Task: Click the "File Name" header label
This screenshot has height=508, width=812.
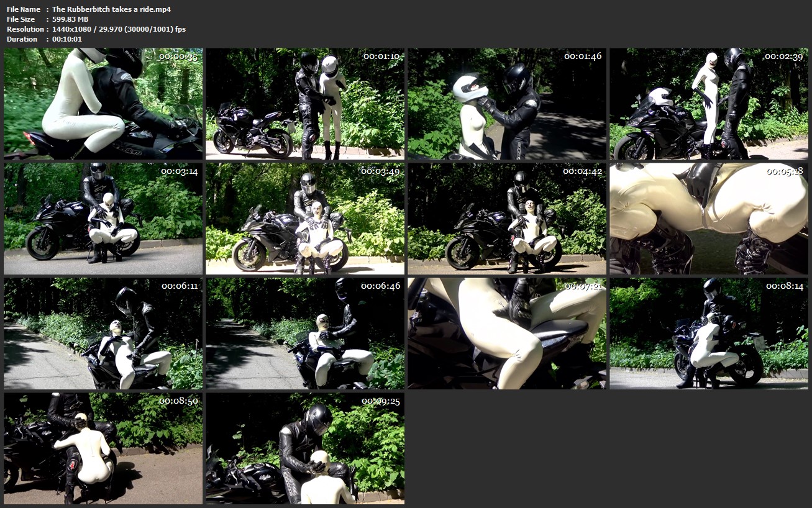Action: click(x=24, y=9)
